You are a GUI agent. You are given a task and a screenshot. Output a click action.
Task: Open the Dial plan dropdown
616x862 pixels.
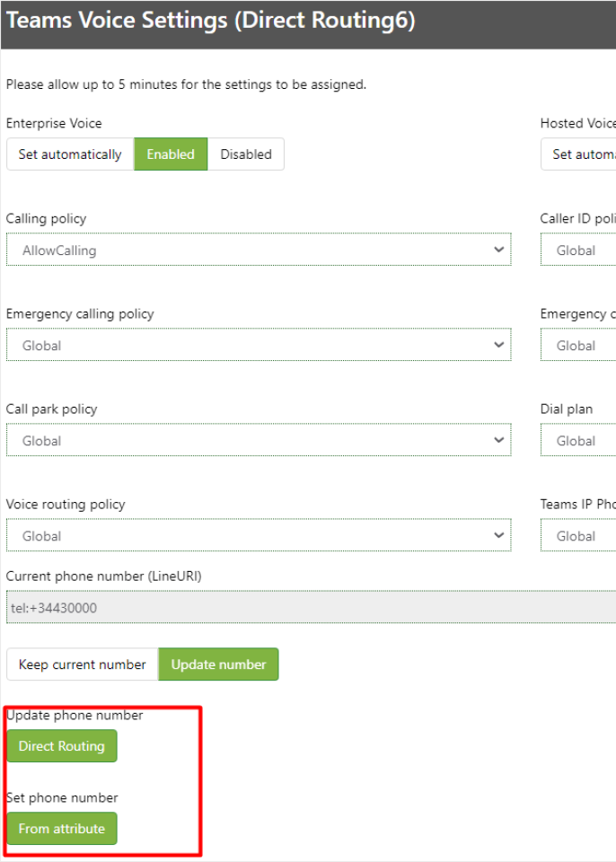click(x=578, y=440)
